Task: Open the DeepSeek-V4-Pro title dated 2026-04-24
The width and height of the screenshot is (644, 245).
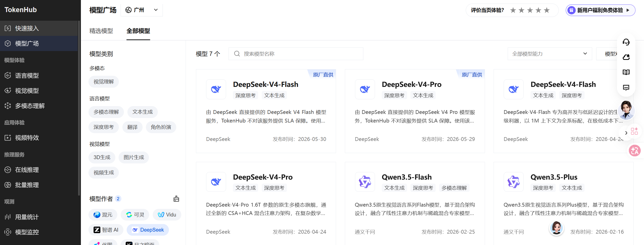Action: tap(263, 177)
